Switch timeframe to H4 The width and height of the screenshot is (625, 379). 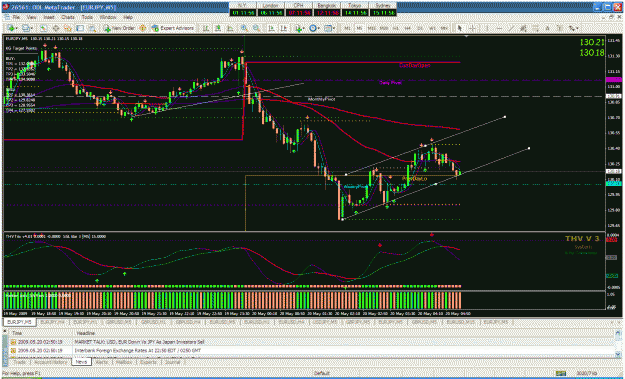(x=408, y=28)
